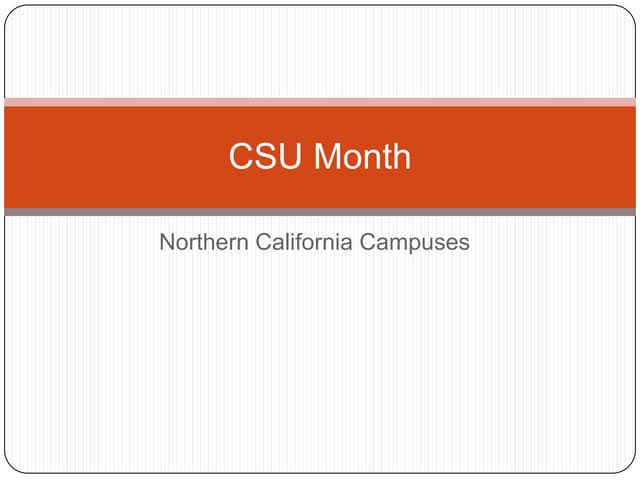Click the word "Month" in the title

pyautogui.click(x=359, y=157)
